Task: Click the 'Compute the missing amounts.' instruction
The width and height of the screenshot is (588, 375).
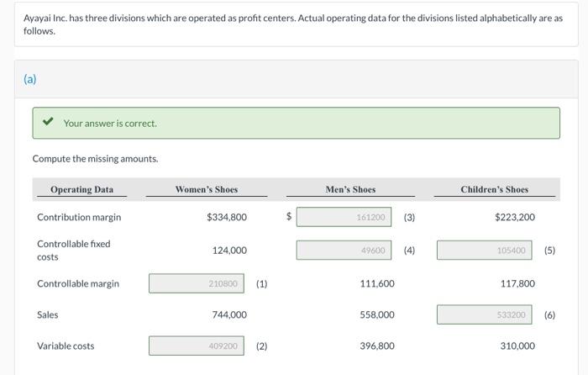Action: 95,159
